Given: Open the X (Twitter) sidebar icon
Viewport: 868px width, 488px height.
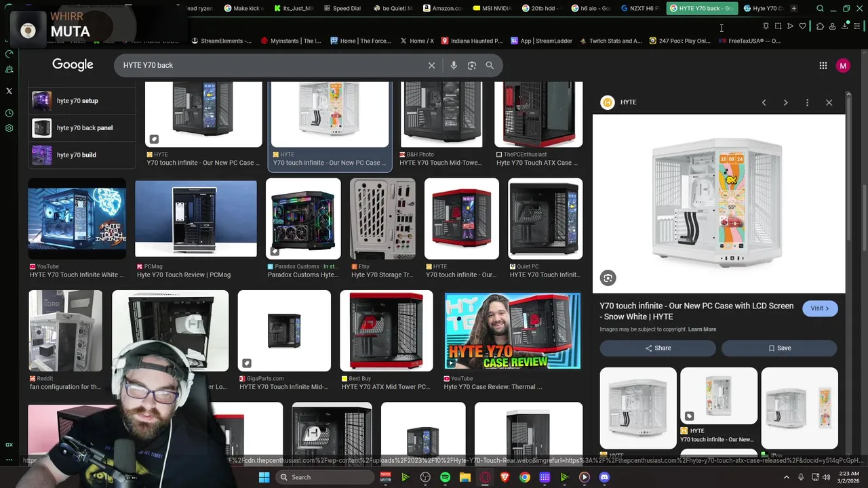Looking at the screenshot, I should click(9, 91).
